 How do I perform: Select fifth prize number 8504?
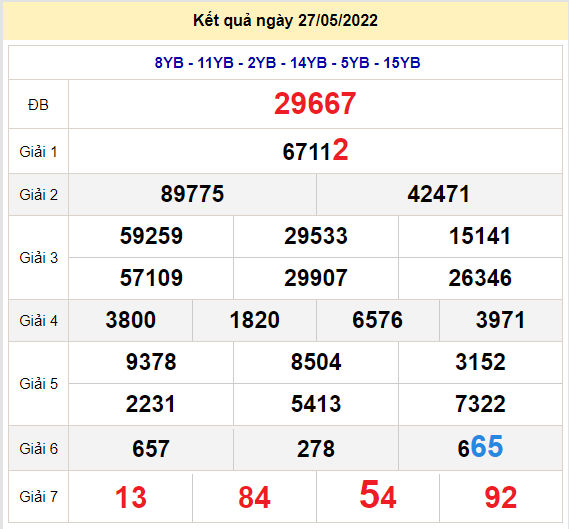click(316, 362)
